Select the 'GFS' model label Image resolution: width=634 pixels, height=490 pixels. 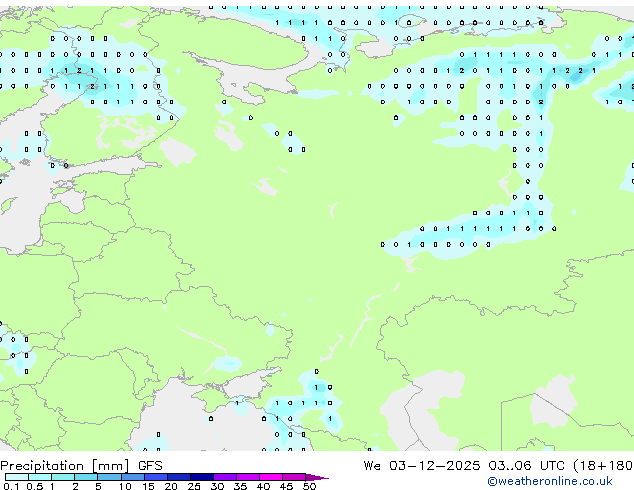(x=150, y=466)
